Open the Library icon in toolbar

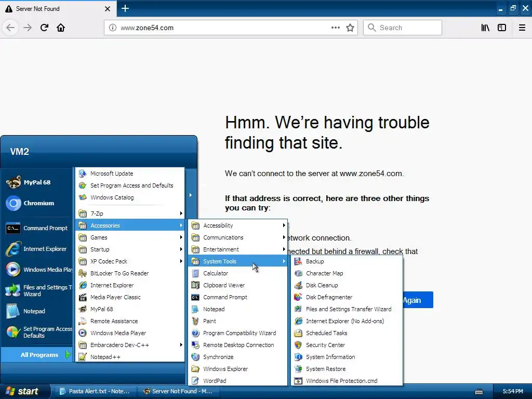(x=485, y=28)
